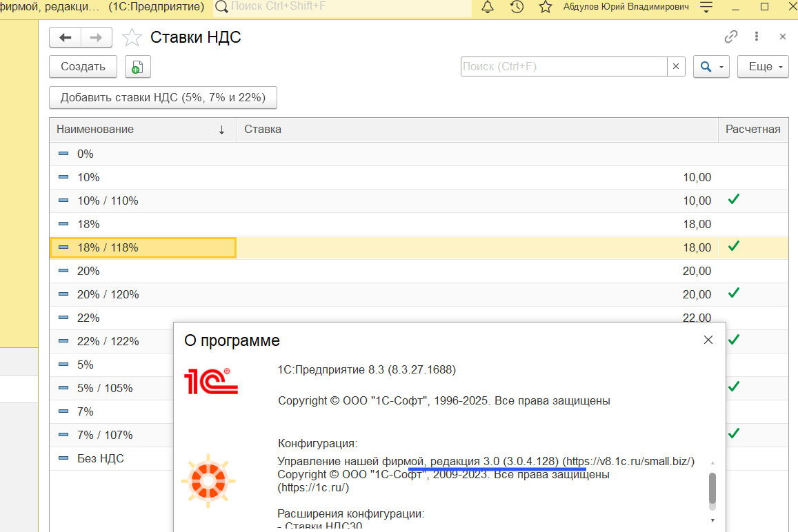Image resolution: width=798 pixels, height=532 pixels.
Task: Click the orange helm configuration logo
Action: point(208,480)
